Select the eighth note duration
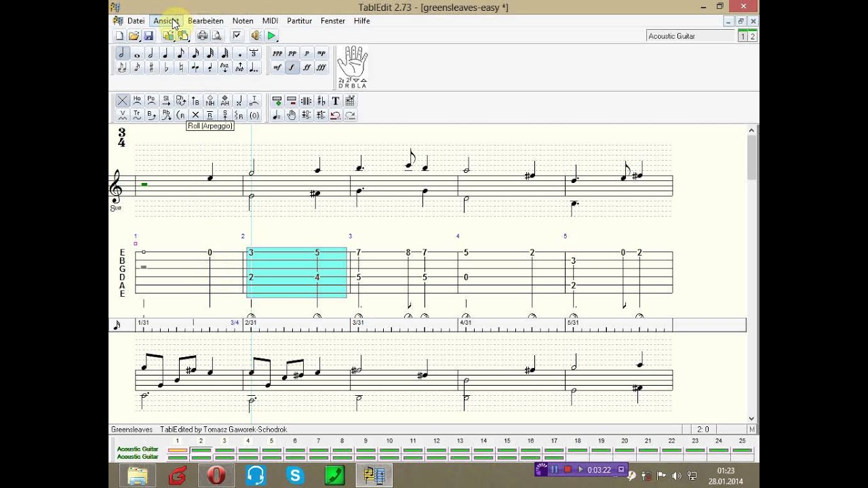The image size is (868, 488). coord(181,54)
